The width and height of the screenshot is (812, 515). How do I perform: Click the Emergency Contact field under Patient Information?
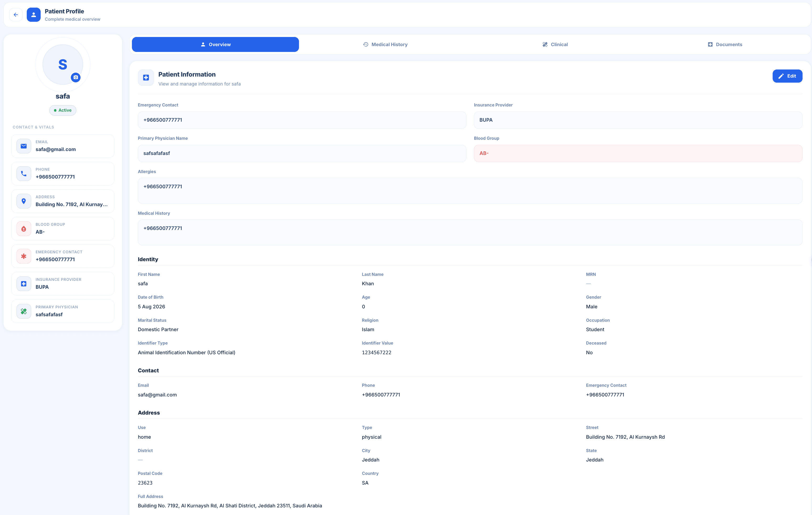302,120
